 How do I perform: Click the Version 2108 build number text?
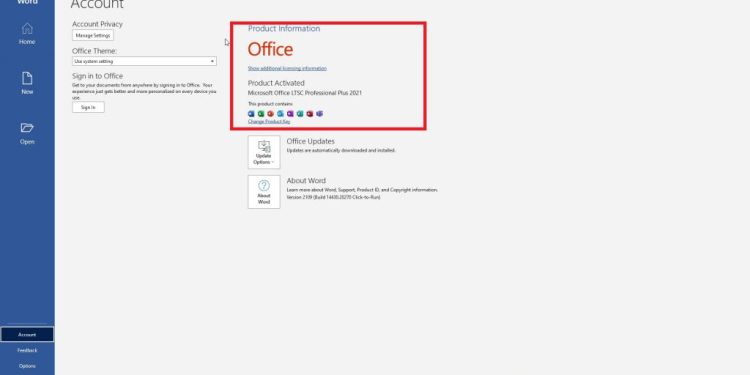coord(333,197)
